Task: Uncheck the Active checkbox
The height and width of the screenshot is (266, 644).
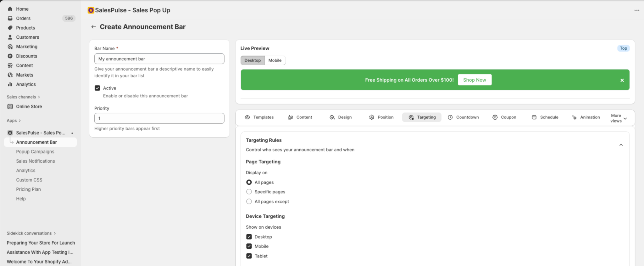Action: click(97, 88)
